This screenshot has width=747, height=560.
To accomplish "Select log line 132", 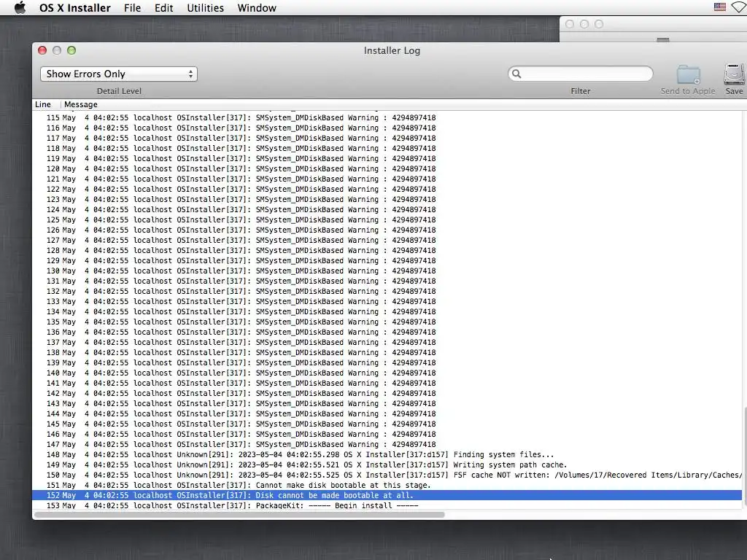I will coord(387,292).
